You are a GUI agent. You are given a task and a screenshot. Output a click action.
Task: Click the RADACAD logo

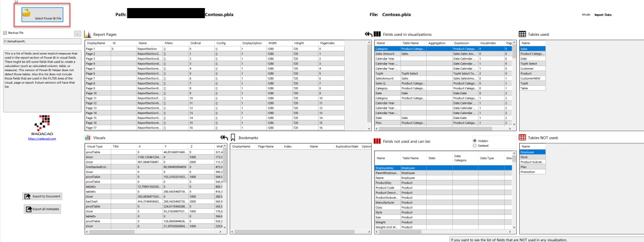(42, 125)
